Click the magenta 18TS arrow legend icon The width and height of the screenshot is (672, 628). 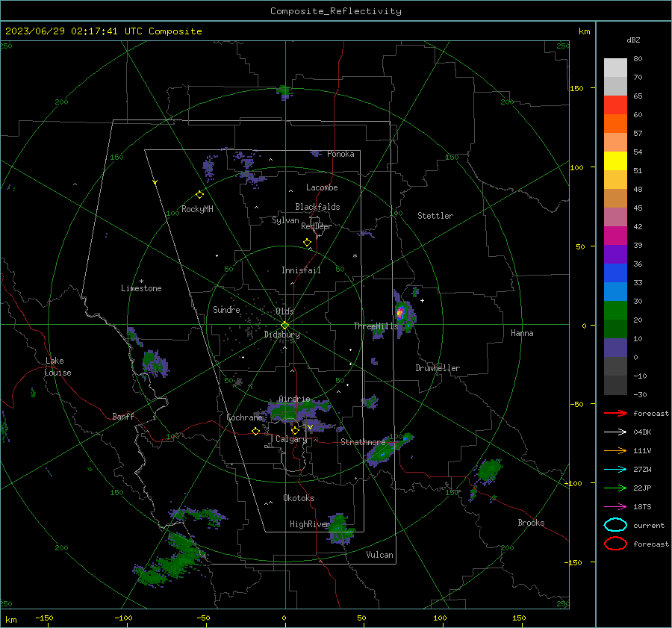[x=615, y=507]
